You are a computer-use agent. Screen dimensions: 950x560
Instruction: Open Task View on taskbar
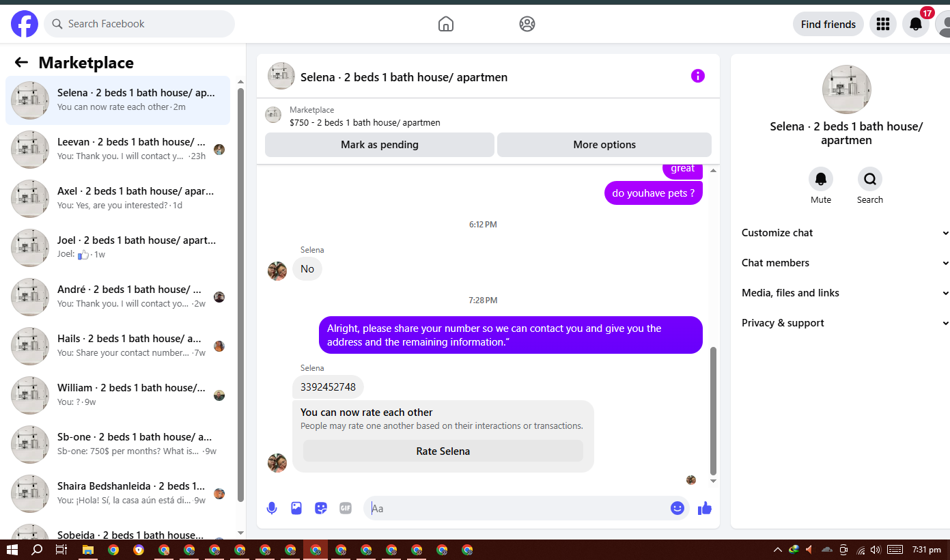point(61,550)
